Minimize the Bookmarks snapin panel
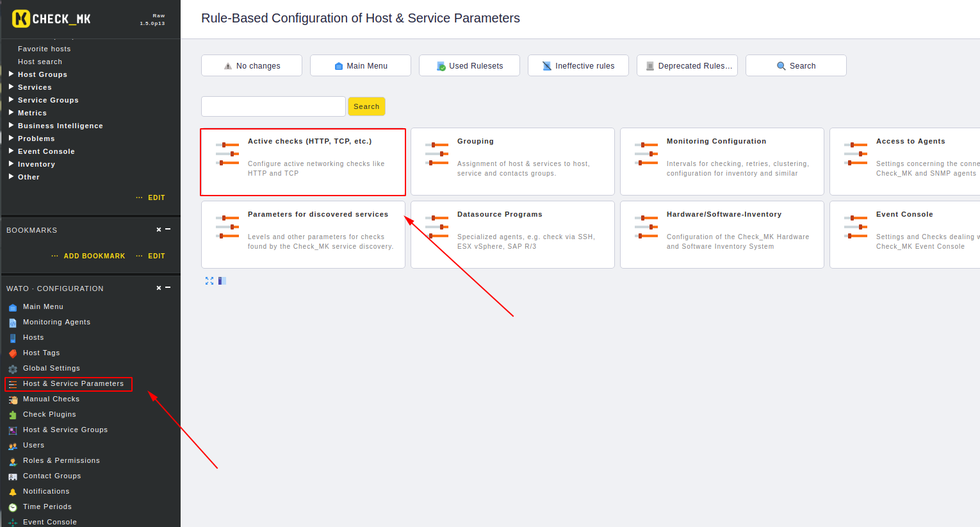The image size is (980, 527). pos(168,229)
